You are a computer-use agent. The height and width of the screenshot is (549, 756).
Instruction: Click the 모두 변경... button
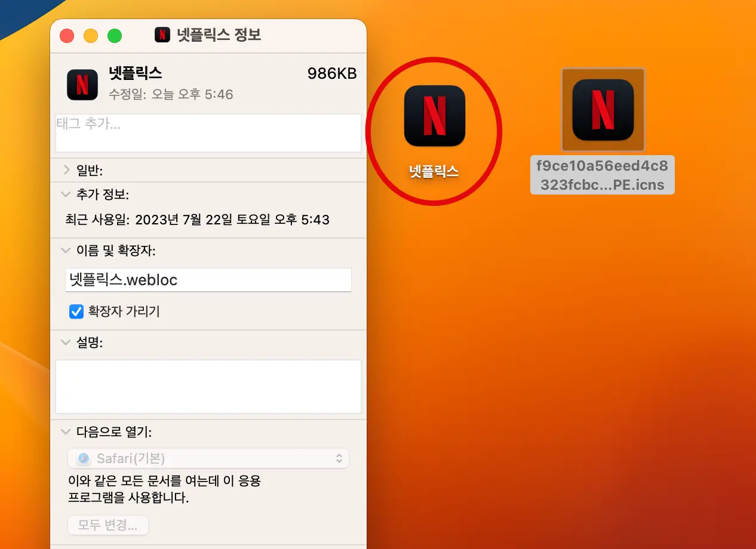108,526
